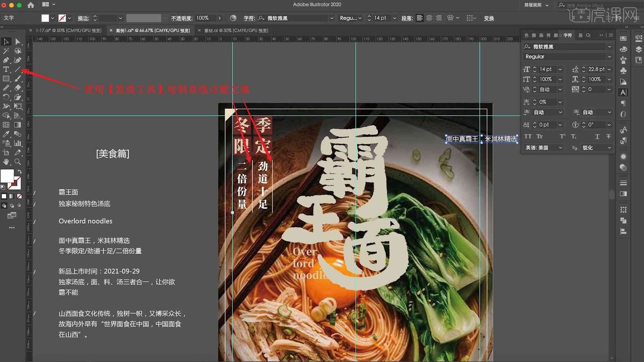This screenshot has height=362, width=644.
Task: Select the Selection tool
Action: point(6,42)
